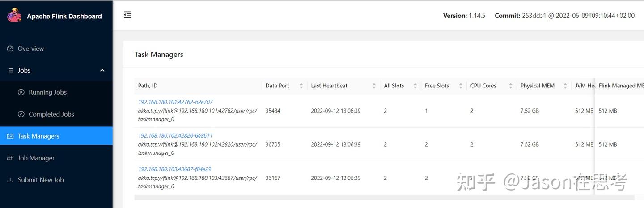The width and height of the screenshot is (644, 208).
Task: Sort table by Last Heartbeat column
Action: [374, 86]
